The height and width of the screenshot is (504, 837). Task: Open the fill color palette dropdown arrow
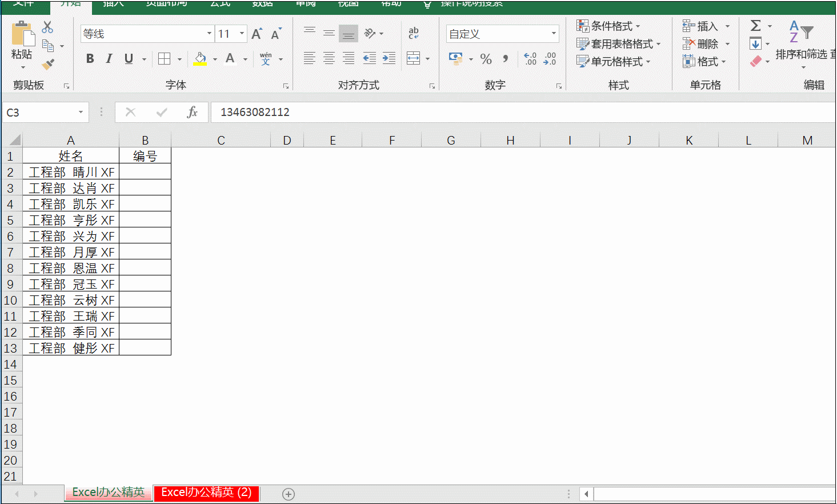215,59
